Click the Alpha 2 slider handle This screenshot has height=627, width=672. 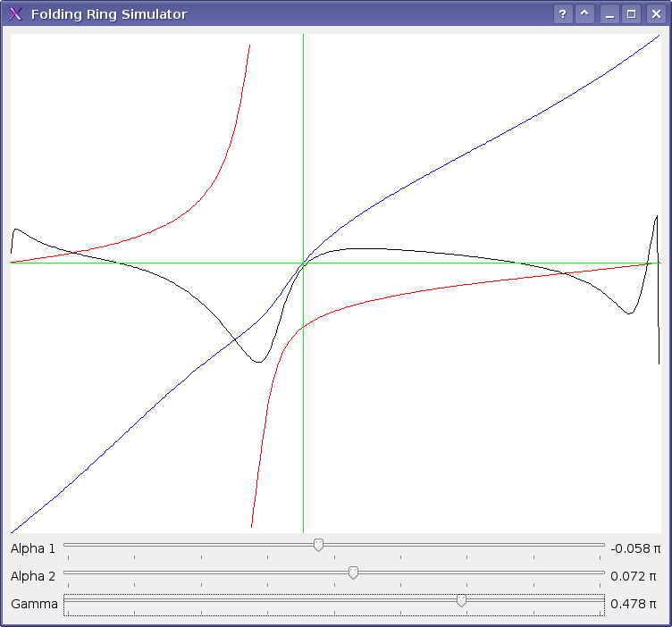(353, 573)
